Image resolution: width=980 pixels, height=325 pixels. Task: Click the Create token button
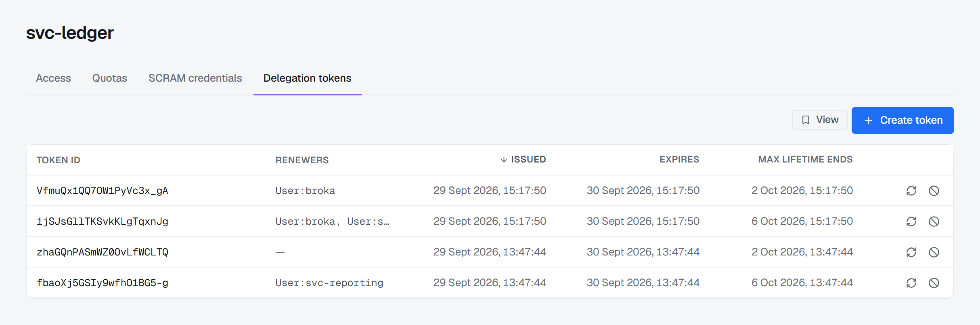903,120
